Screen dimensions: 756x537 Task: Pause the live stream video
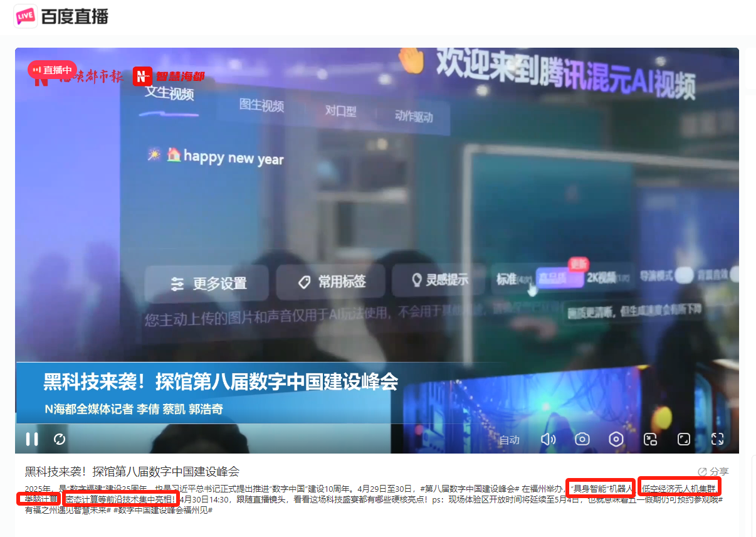[32, 439]
